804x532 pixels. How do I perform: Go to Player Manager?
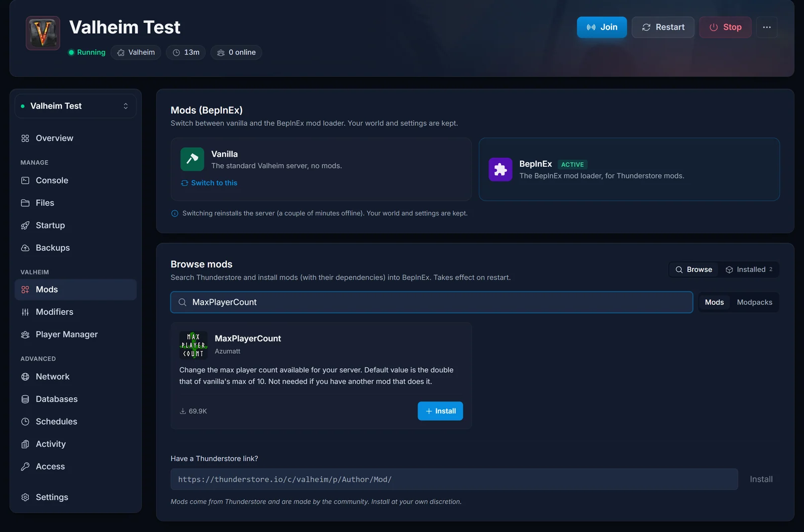point(75,335)
